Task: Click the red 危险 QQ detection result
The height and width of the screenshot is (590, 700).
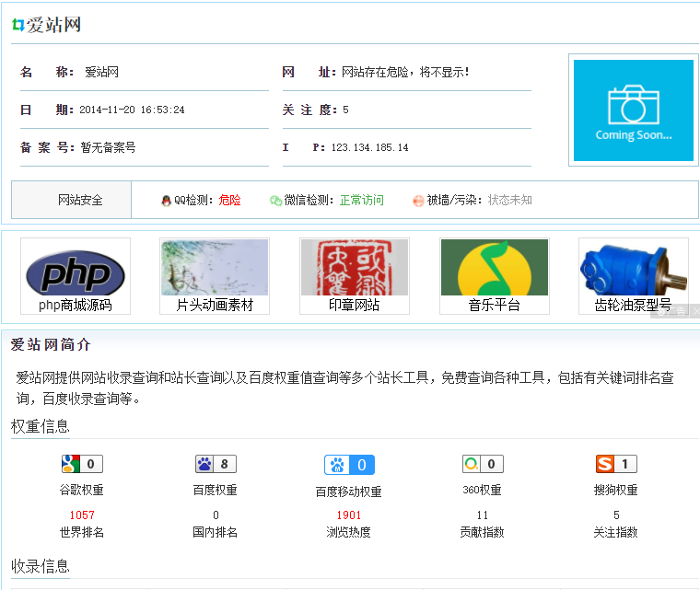Action: point(230,201)
